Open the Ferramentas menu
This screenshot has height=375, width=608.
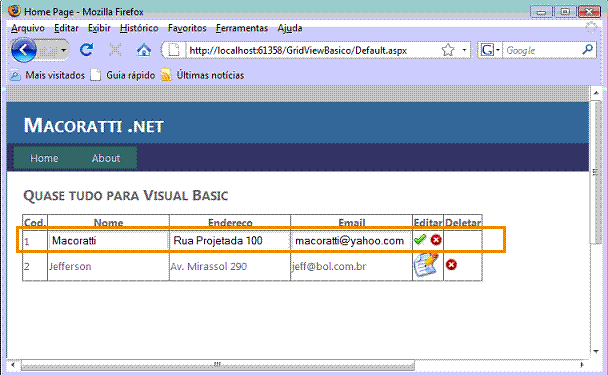(x=242, y=28)
